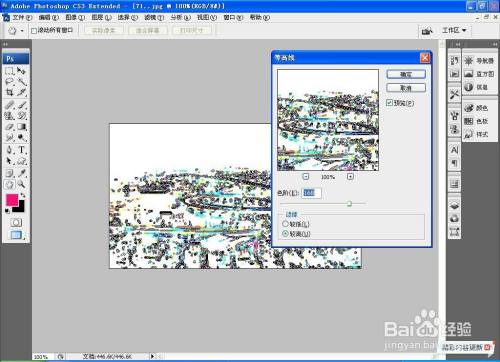Change the screen mode
Image resolution: width=500 pixels, height=362 pixels.
[16, 235]
